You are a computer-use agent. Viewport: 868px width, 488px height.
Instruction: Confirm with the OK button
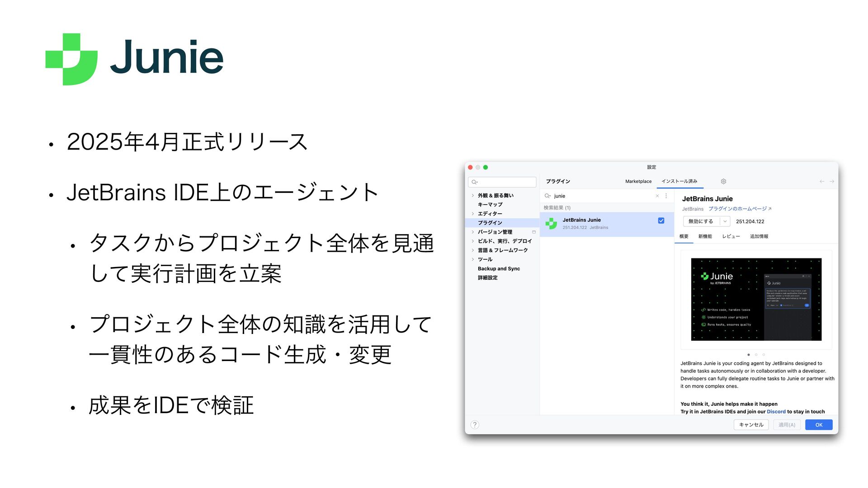(819, 425)
